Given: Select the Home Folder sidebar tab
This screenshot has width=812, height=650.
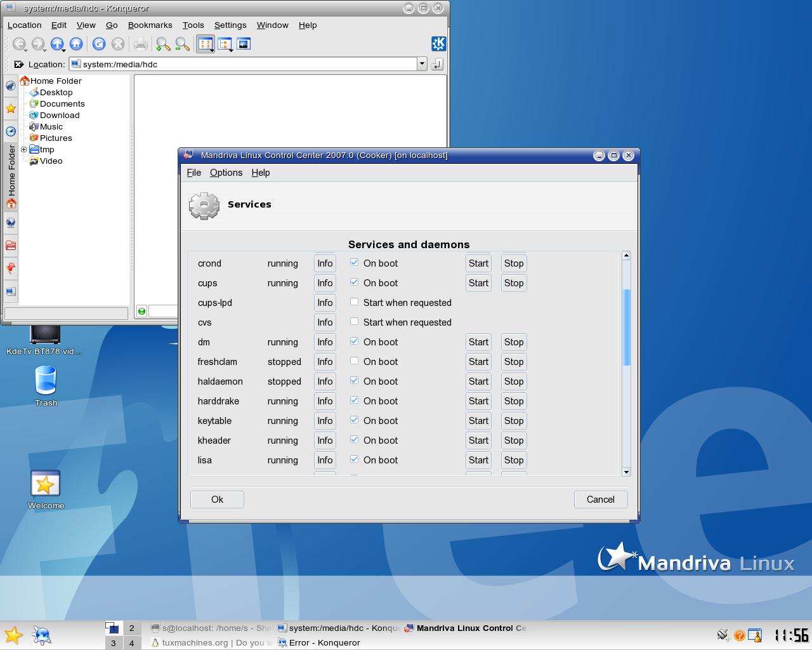Looking at the screenshot, I should point(11,177).
